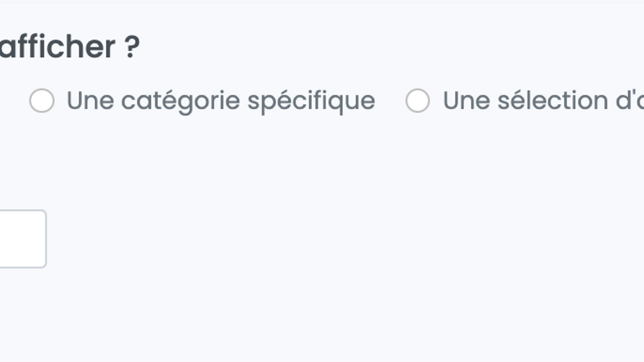Choose the selection option circle on the right
The image size is (644, 362).
pyautogui.click(x=418, y=101)
